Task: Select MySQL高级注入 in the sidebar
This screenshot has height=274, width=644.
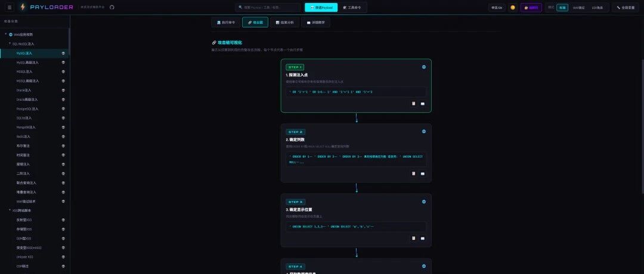Action: tap(27, 63)
